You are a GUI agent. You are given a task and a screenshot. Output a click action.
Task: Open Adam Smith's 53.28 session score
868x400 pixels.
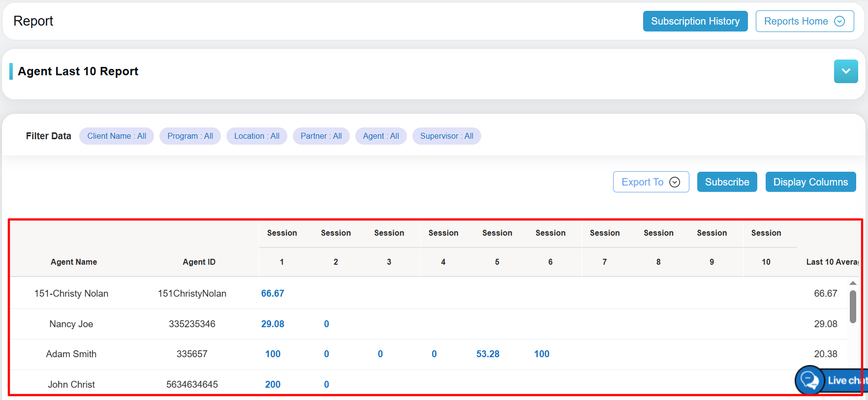coord(488,354)
